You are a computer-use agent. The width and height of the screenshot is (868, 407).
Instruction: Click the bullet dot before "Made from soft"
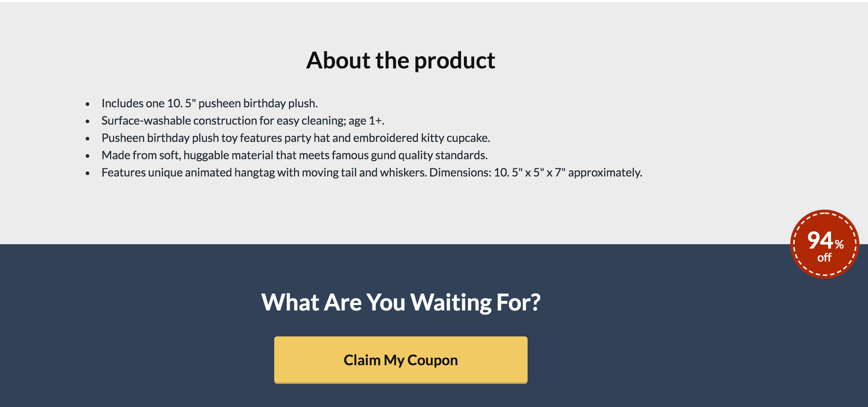click(x=87, y=156)
